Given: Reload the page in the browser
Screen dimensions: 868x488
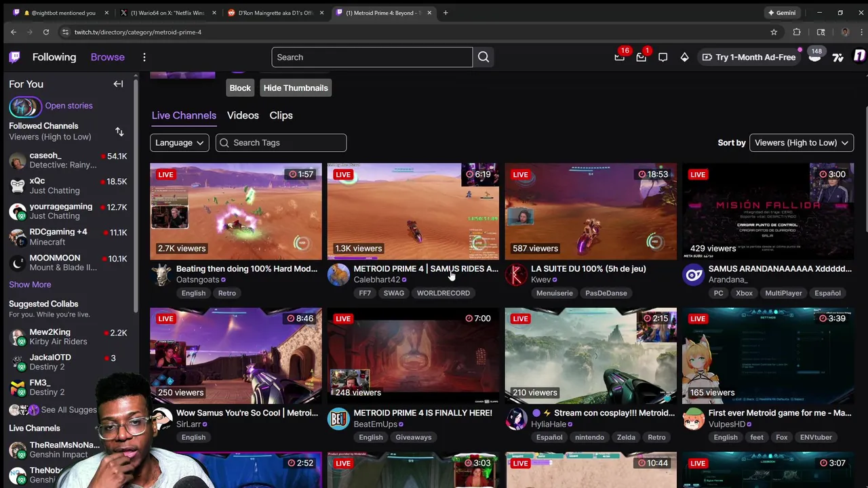Looking at the screenshot, I should click(45, 32).
